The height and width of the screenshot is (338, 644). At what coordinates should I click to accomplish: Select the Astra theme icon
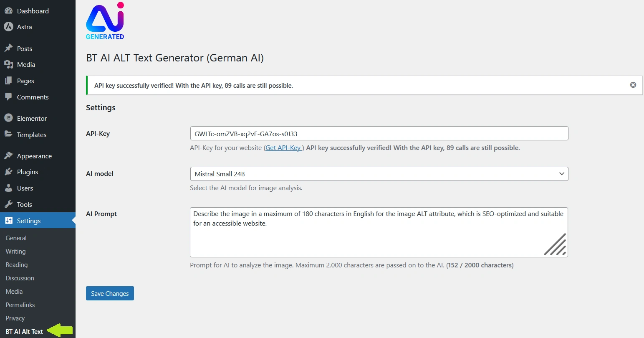click(x=9, y=27)
